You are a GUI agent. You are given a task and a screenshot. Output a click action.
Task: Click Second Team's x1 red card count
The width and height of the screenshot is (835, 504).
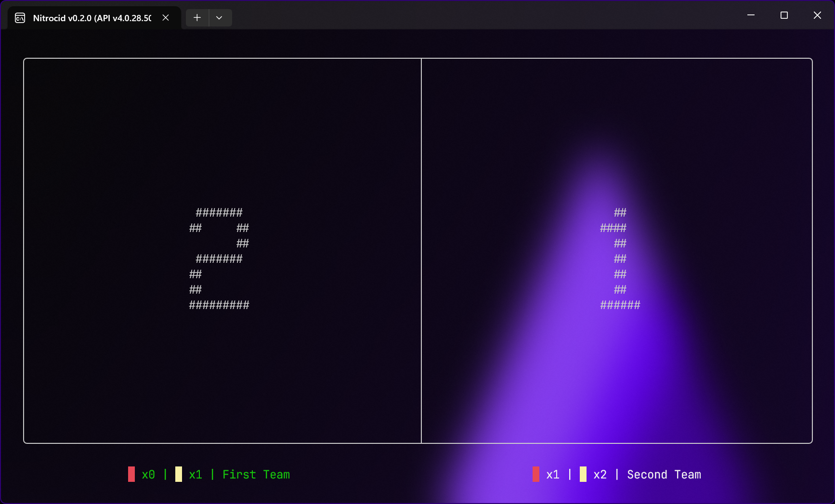(553, 475)
